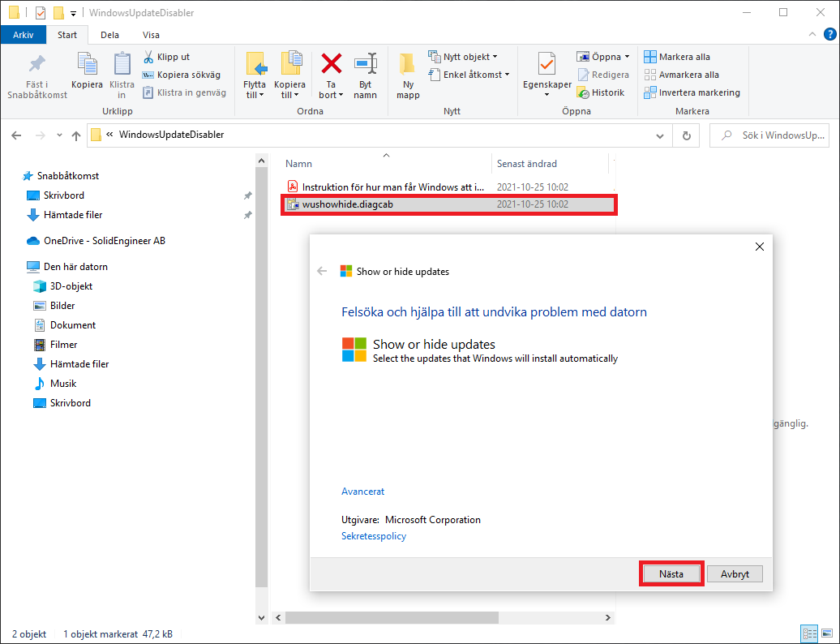Go up one folder level arrow

[x=76, y=135]
